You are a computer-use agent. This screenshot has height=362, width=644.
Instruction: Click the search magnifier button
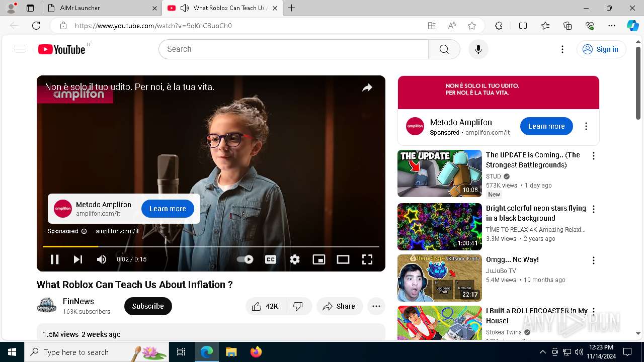pos(444,49)
